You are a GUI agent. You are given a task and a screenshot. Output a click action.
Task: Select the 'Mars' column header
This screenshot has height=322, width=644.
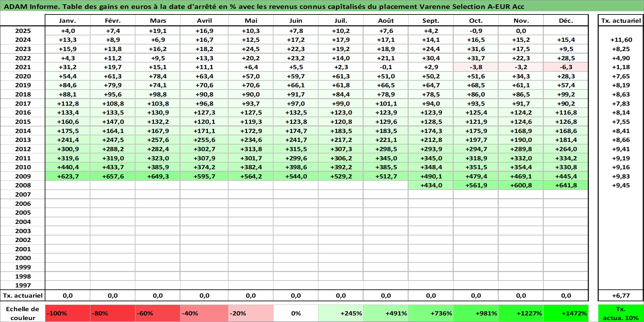(157, 20)
